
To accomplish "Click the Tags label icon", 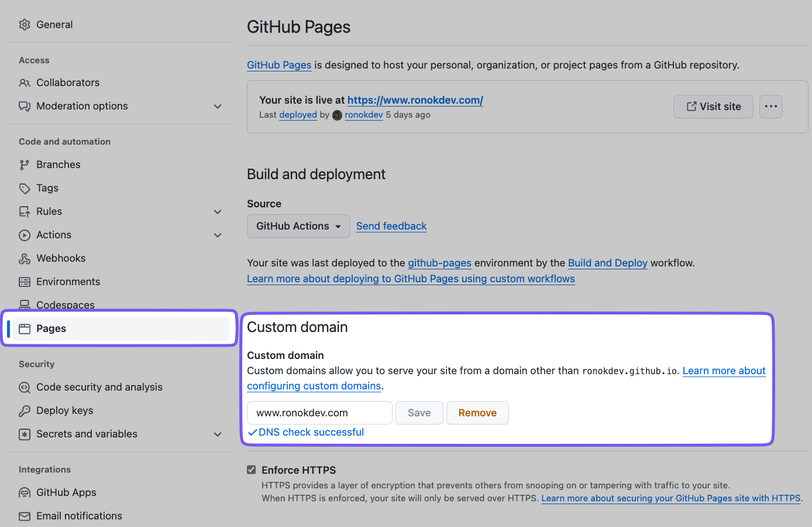I will (x=25, y=188).
